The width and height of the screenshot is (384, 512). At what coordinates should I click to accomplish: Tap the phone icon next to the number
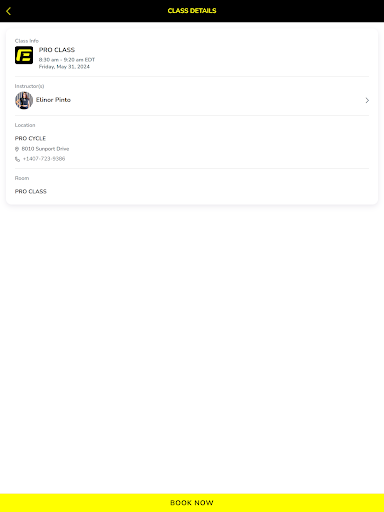17,159
